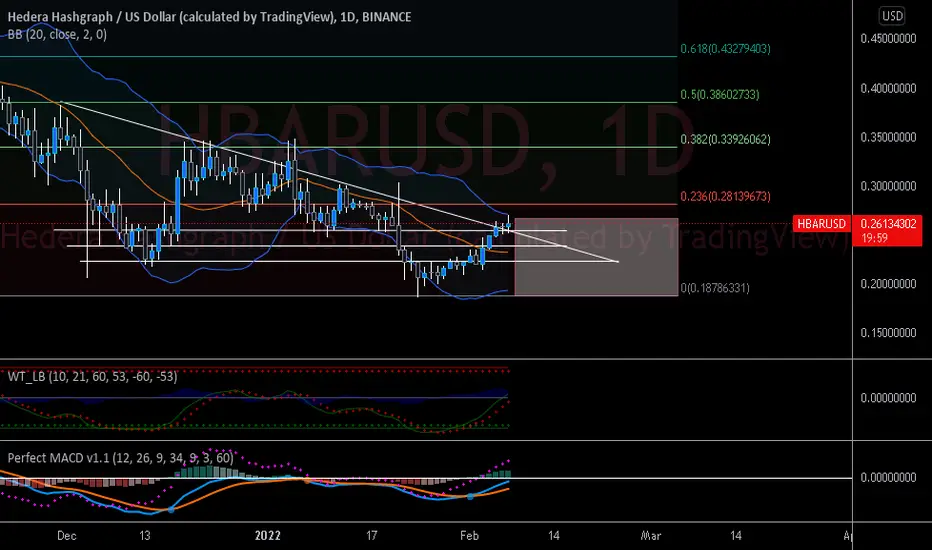Click the 0.15000000 price axis value
Image resolution: width=932 pixels, height=550 pixels.
tap(888, 332)
